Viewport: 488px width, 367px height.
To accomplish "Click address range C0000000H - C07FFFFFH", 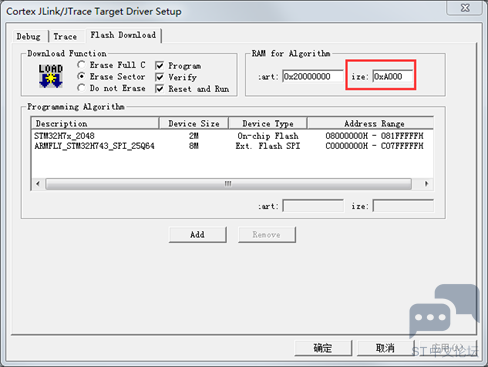I will (x=374, y=146).
